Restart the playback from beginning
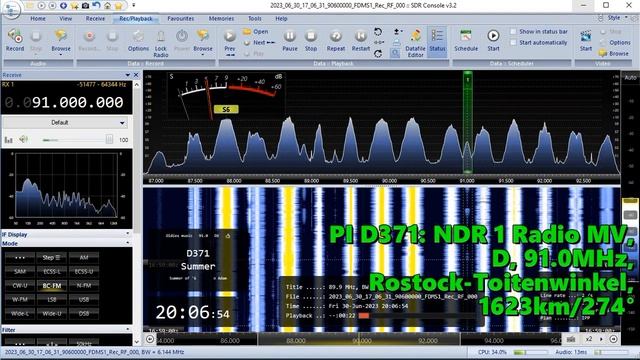 (361, 40)
